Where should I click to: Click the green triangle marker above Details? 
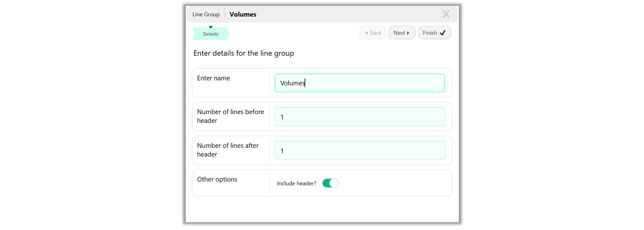pos(211,27)
